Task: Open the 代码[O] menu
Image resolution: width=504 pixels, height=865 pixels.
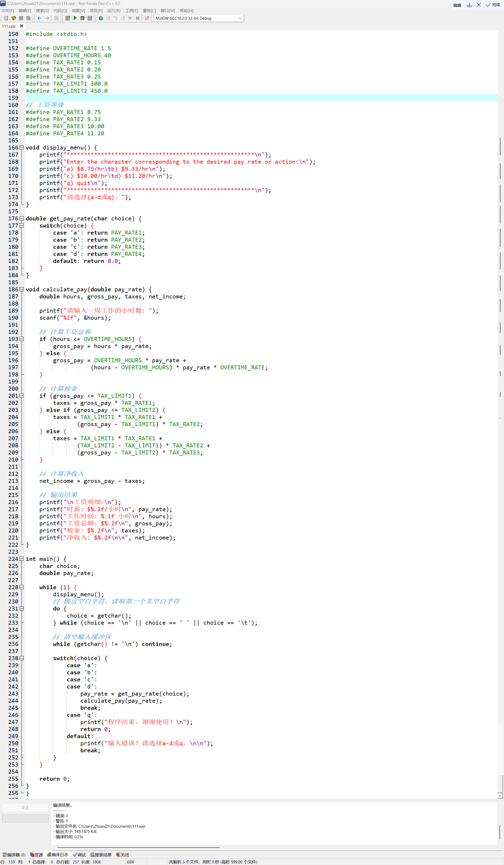Action: pos(60,11)
